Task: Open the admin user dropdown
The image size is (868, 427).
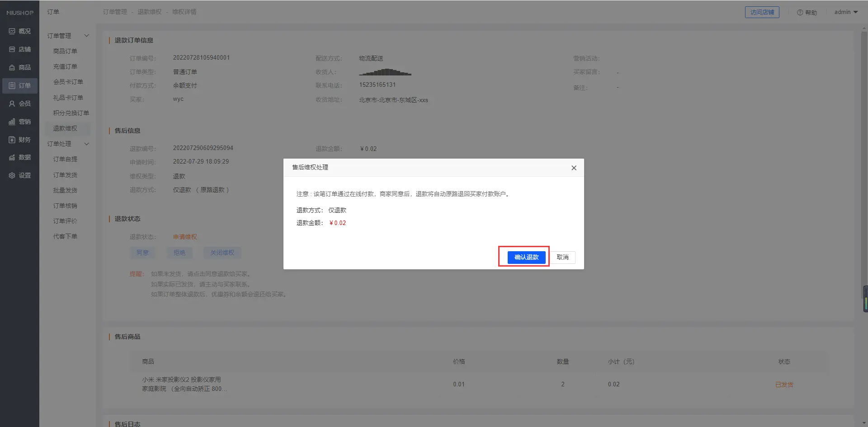Action: point(846,12)
